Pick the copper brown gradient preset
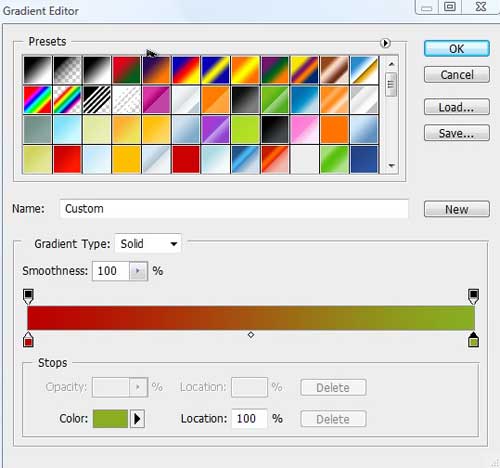 click(x=334, y=70)
